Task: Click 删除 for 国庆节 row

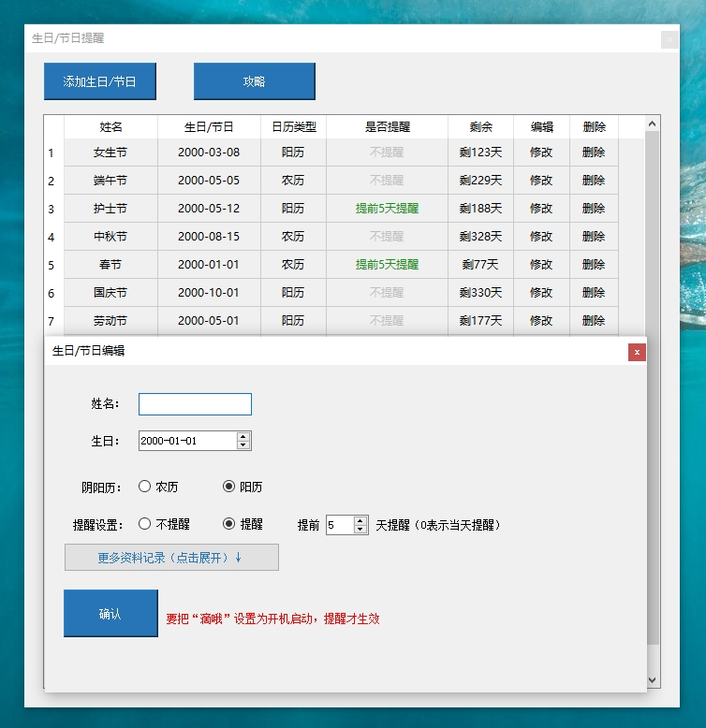Action: (594, 293)
